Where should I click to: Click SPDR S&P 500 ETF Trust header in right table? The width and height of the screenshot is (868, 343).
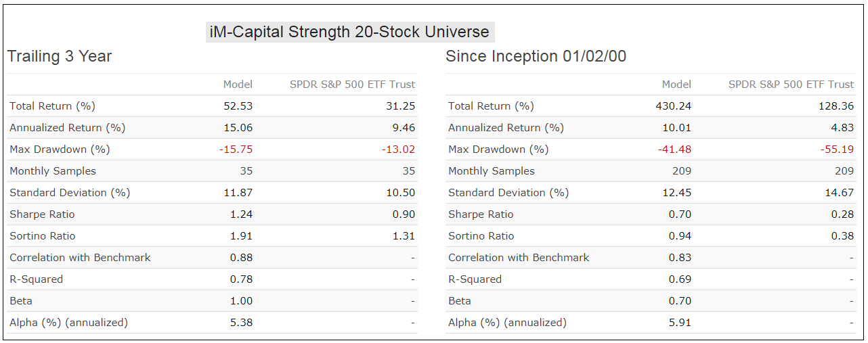791,85
